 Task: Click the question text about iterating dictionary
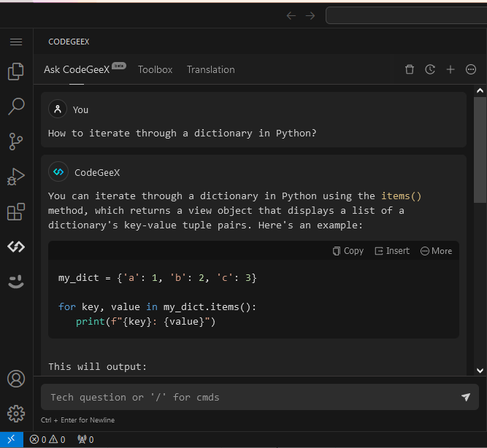coord(182,134)
